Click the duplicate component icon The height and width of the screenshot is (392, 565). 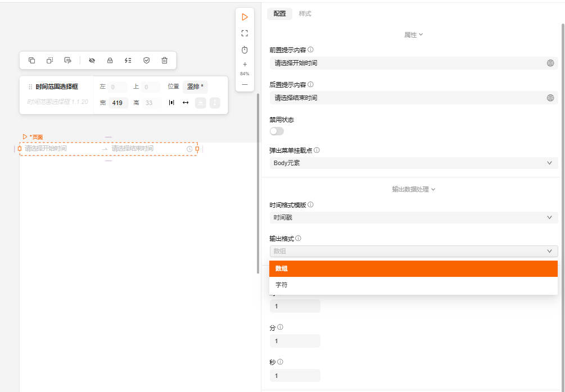pos(49,60)
